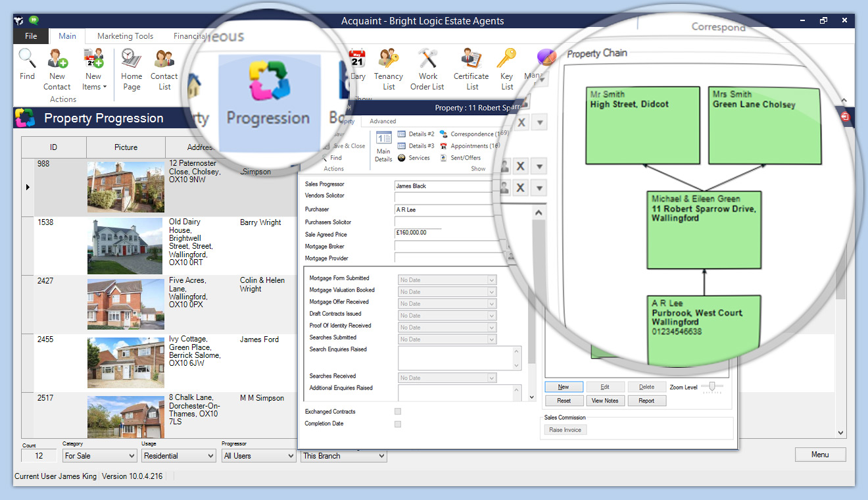Viewport: 868px width, 500px height.
Task: Click the Report button
Action: pyautogui.click(x=646, y=401)
